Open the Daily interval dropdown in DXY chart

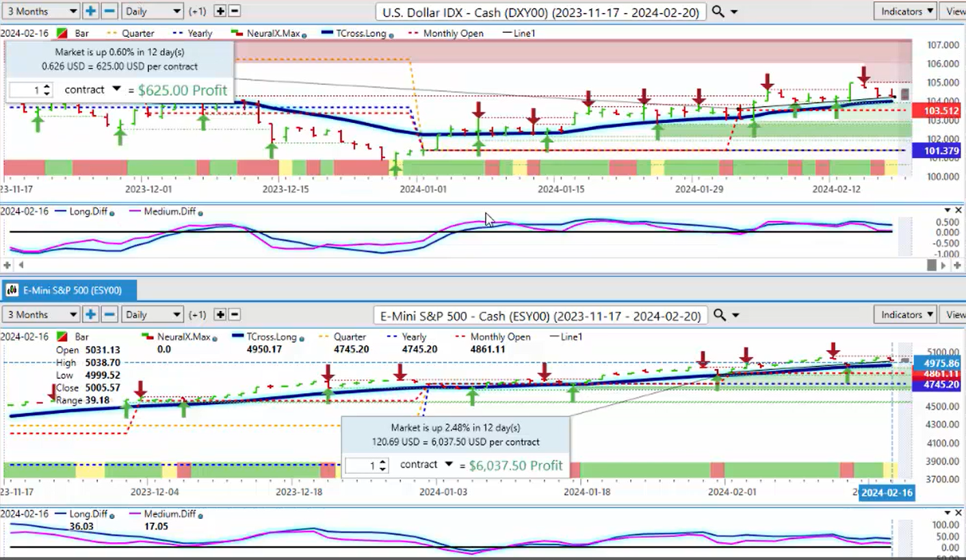[152, 11]
